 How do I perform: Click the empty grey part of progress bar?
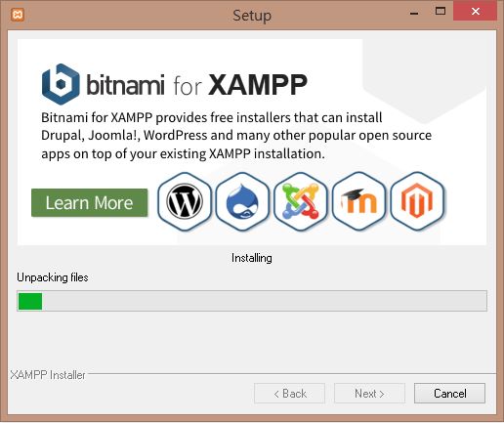click(264, 301)
